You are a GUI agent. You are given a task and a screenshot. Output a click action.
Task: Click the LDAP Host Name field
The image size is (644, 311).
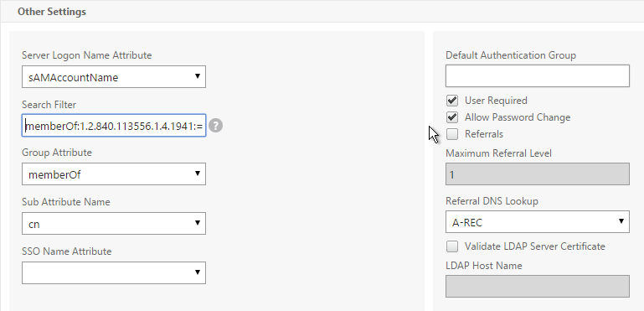[x=538, y=287]
